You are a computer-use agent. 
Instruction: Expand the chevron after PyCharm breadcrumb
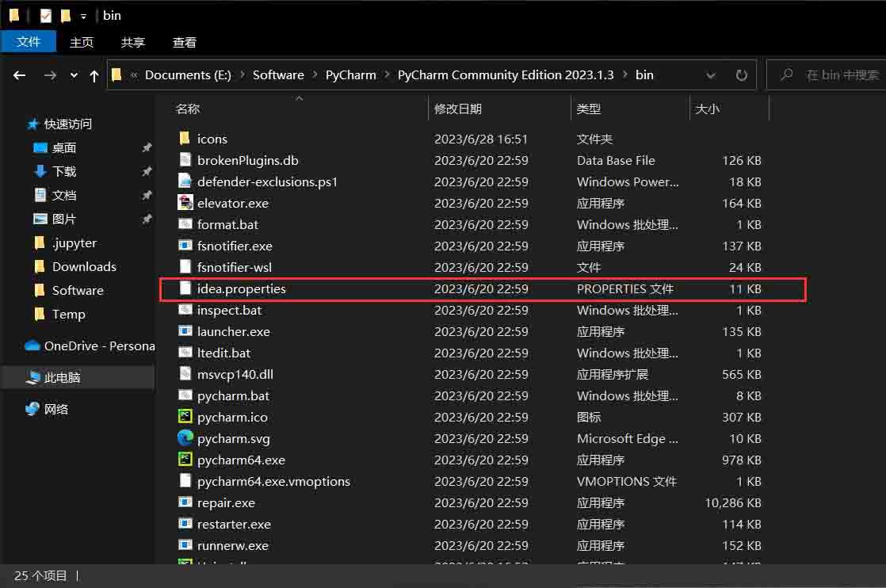coord(387,75)
